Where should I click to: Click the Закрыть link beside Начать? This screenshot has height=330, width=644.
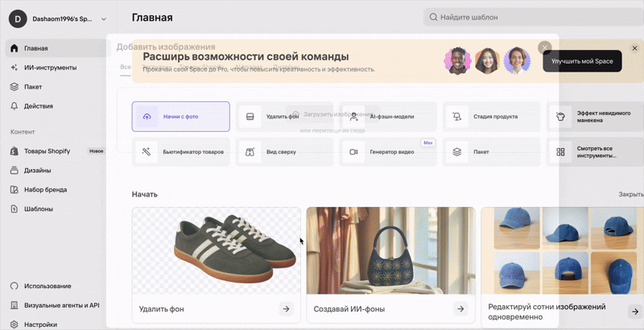point(631,194)
